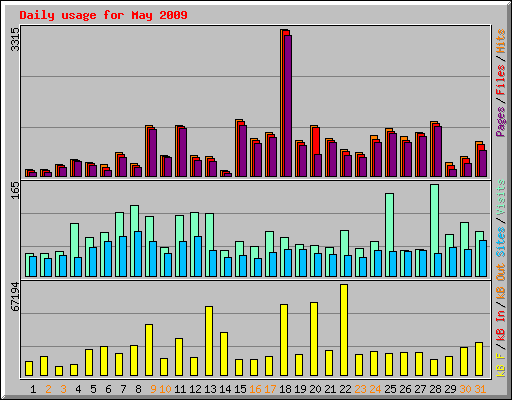This screenshot has width=512, height=400.
Task: Click day label 19
Action: pyautogui.click(x=300, y=389)
